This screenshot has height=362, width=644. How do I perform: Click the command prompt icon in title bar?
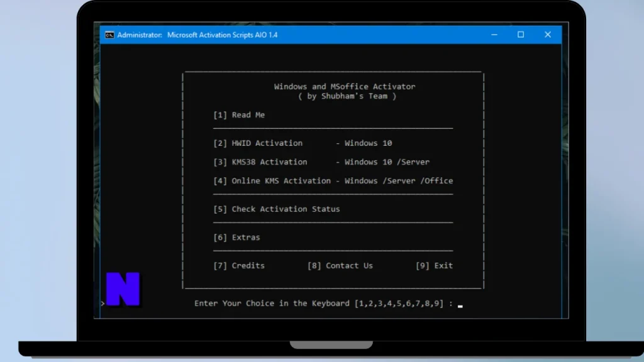(x=109, y=35)
